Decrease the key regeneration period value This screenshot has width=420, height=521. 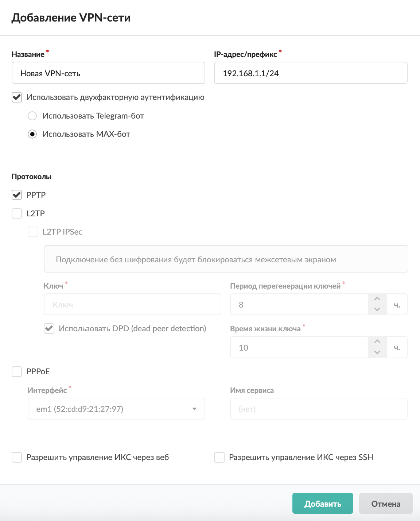[377, 309]
